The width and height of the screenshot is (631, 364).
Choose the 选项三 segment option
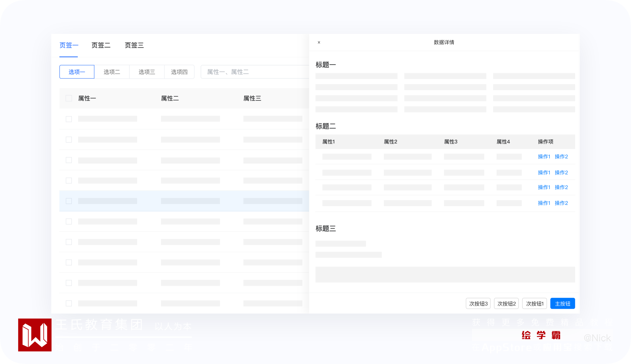pos(147,72)
